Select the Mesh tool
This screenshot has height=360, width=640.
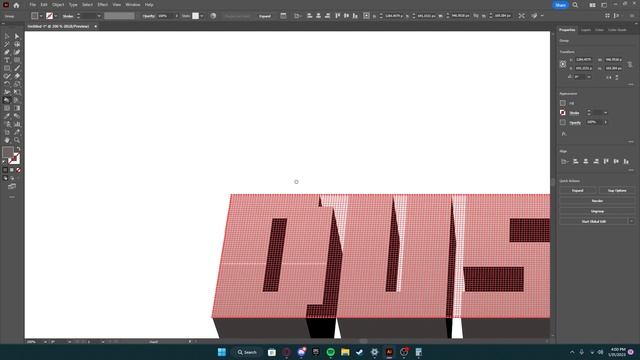click(x=7, y=108)
